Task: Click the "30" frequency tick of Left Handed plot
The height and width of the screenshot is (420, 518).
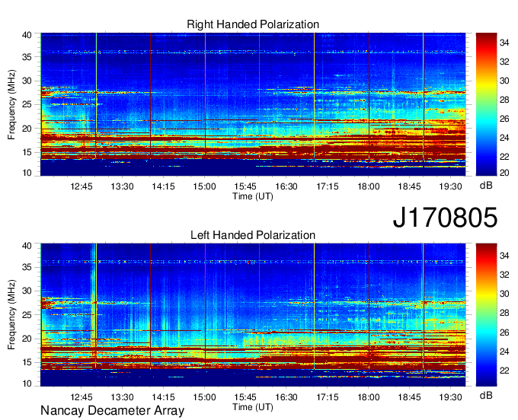Action: pos(27,291)
